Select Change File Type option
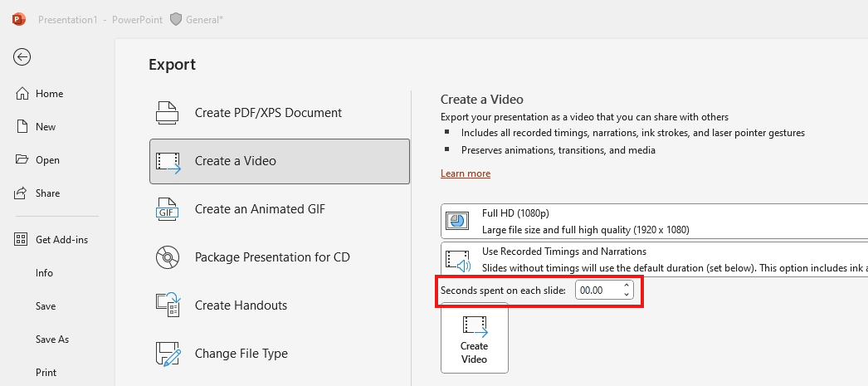 tap(280, 354)
